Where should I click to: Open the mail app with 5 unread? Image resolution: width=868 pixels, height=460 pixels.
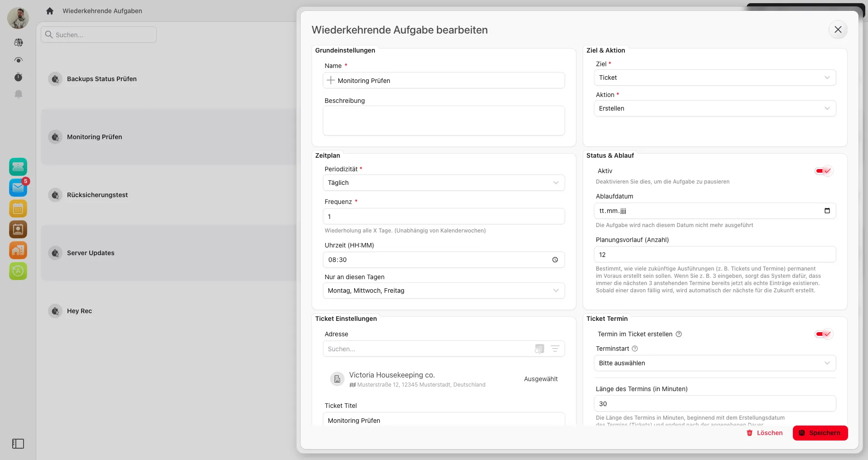(18, 188)
